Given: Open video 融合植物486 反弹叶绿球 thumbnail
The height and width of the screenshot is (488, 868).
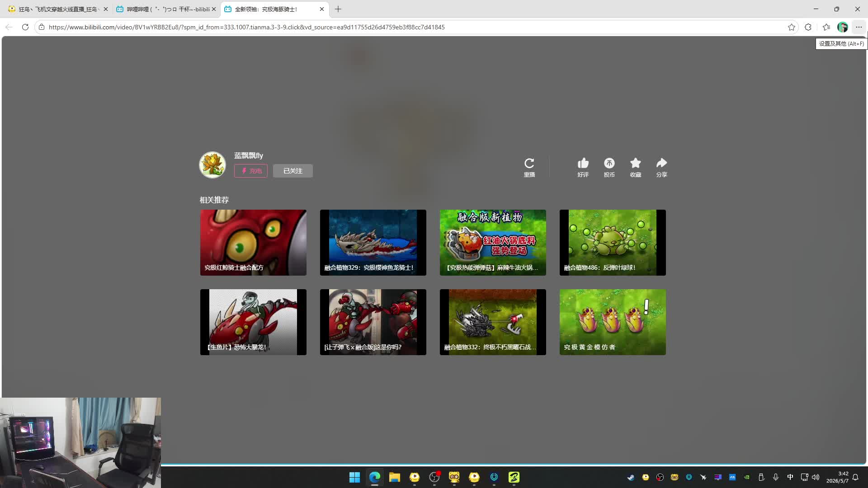Looking at the screenshot, I should [613, 243].
